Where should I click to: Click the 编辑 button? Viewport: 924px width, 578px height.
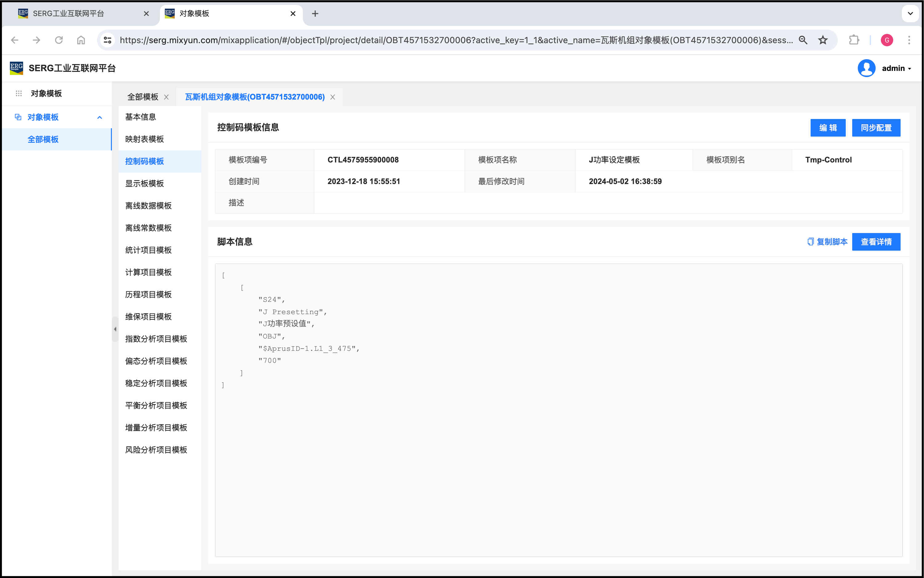tap(828, 128)
